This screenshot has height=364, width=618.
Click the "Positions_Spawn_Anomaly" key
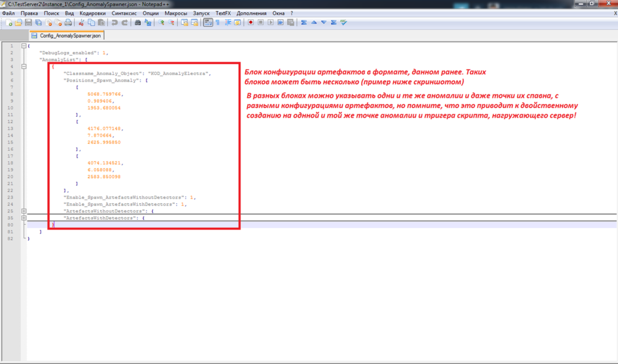point(102,80)
